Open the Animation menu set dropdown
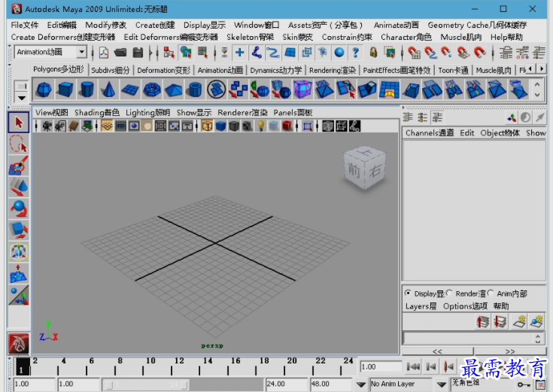Screen dimensions: 553x392 click(81, 52)
